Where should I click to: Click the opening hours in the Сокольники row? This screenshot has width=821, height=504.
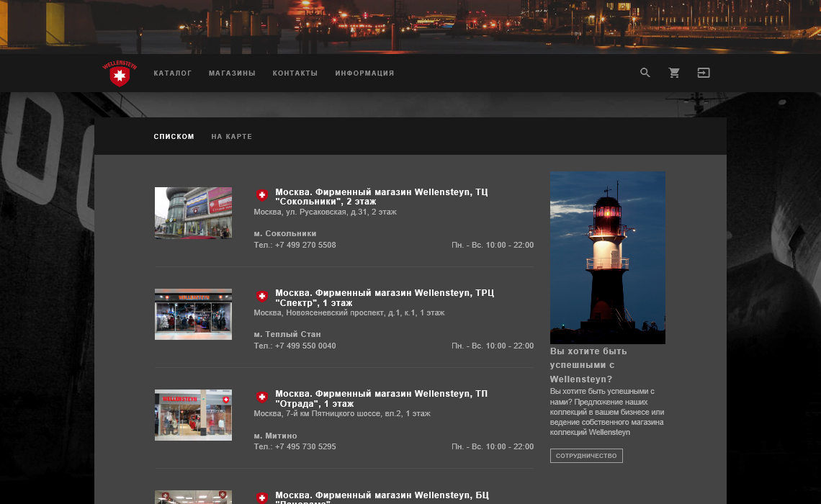click(x=493, y=245)
